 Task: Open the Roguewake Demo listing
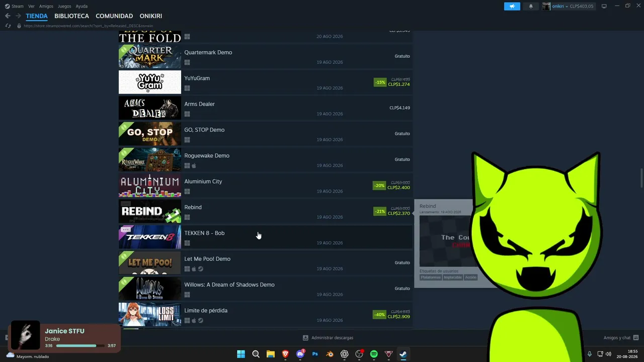tap(266, 159)
